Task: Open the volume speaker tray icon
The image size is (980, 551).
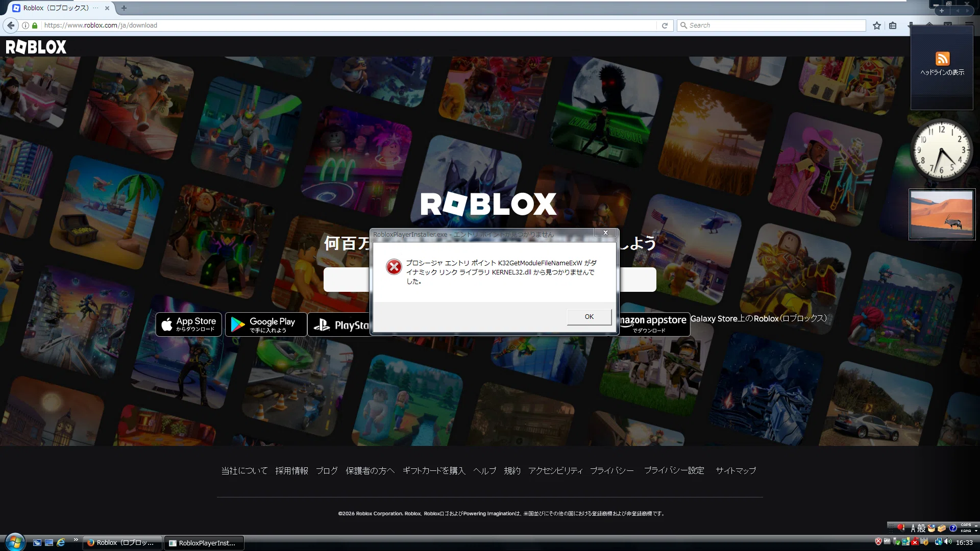Action: (x=948, y=541)
